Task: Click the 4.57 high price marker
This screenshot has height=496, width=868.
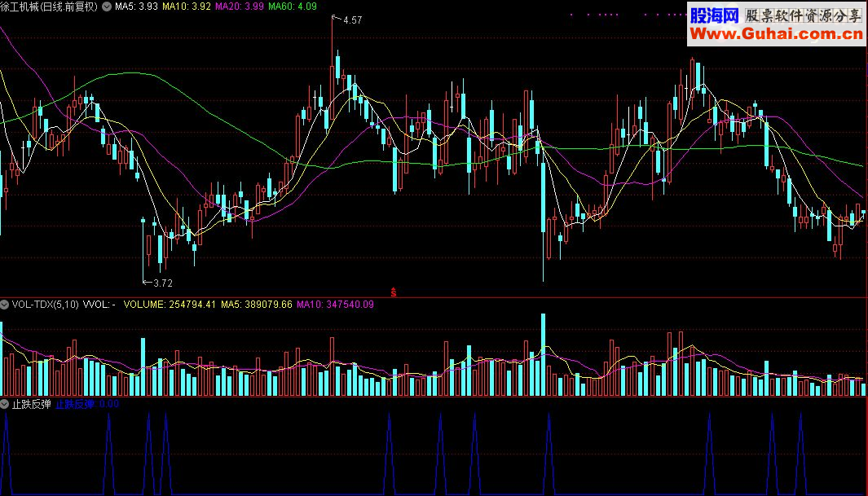Action: pyautogui.click(x=352, y=20)
